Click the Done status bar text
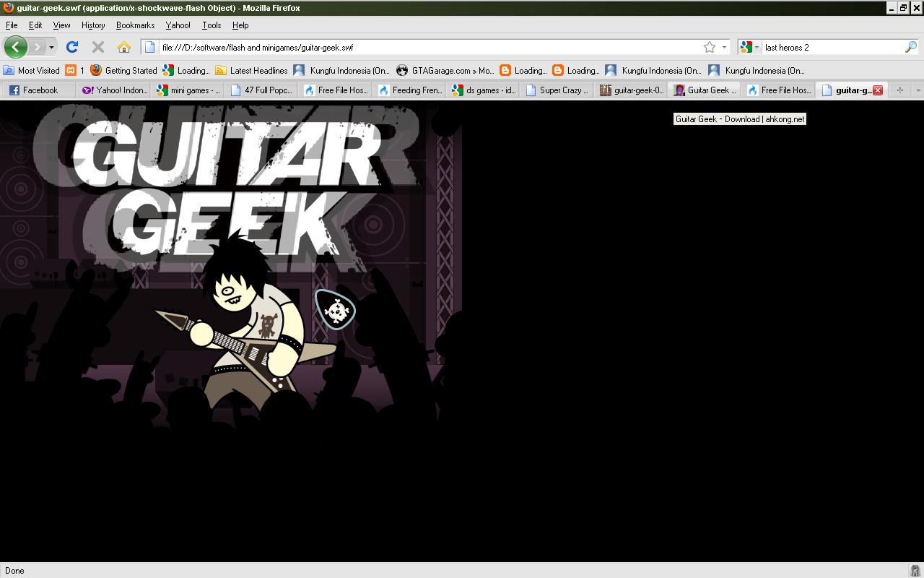924x578 pixels. 14,570
